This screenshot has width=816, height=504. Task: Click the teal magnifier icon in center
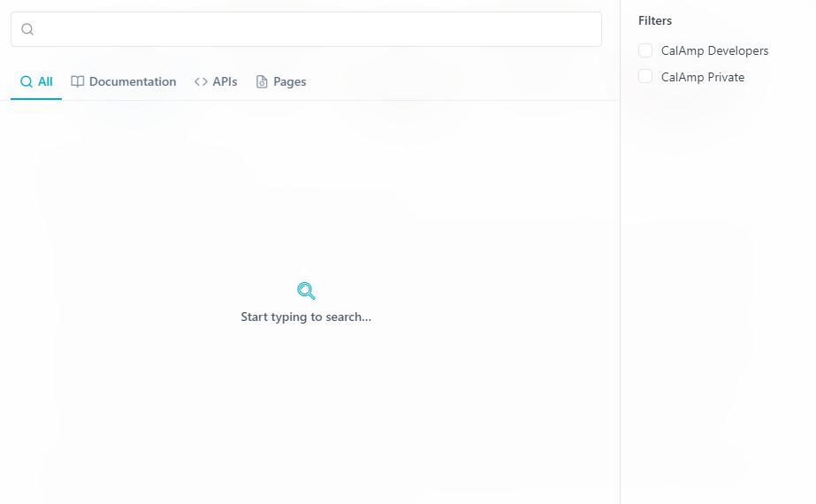coord(306,291)
